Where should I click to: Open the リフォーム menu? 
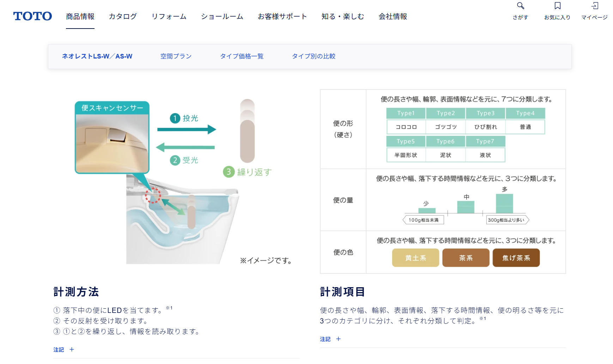169,17
